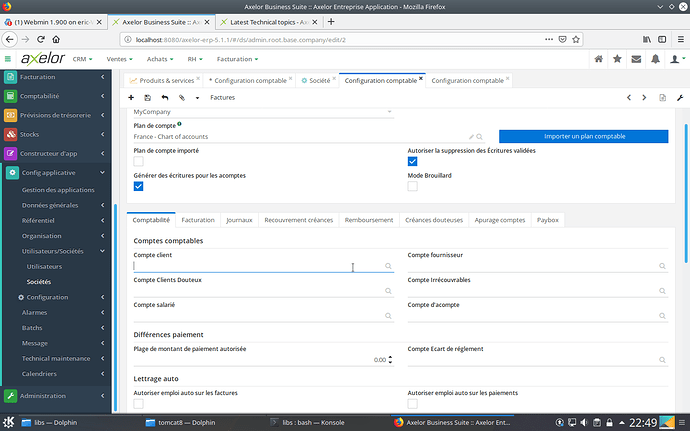Image resolution: width=690 pixels, height=431 pixels.
Task: Open the Facturation top menu dropdown
Action: click(x=237, y=59)
